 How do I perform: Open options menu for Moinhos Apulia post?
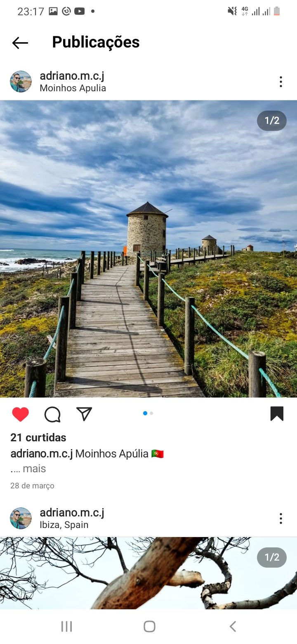pos(281,82)
